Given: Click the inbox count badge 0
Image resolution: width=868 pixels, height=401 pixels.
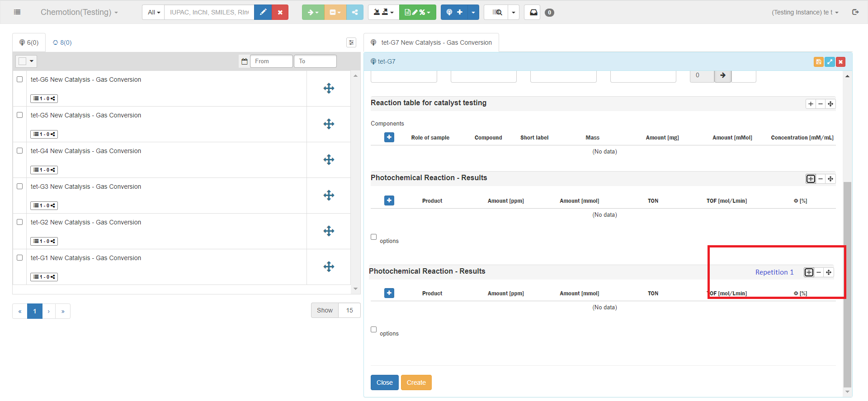Looking at the screenshot, I should point(549,13).
